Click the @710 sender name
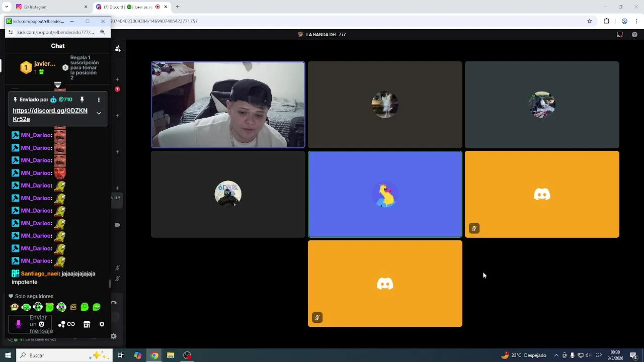 pyautogui.click(x=65, y=100)
